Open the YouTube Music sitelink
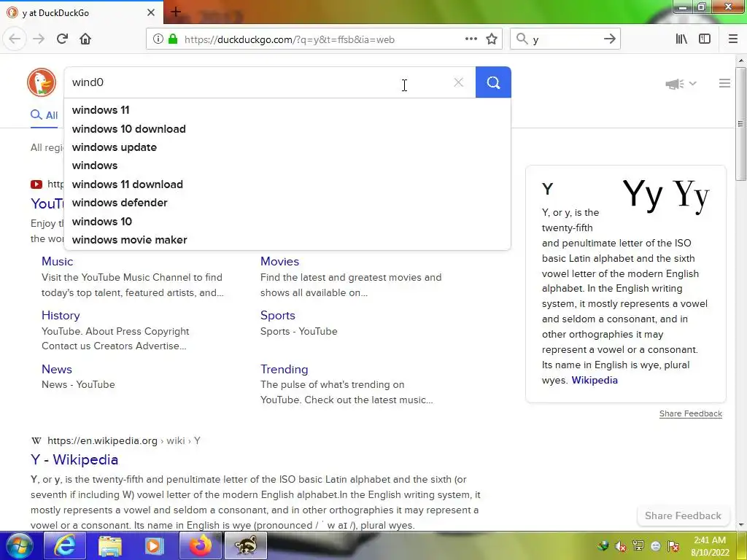The width and height of the screenshot is (747, 560). pyautogui.click(x=57, y=262)
